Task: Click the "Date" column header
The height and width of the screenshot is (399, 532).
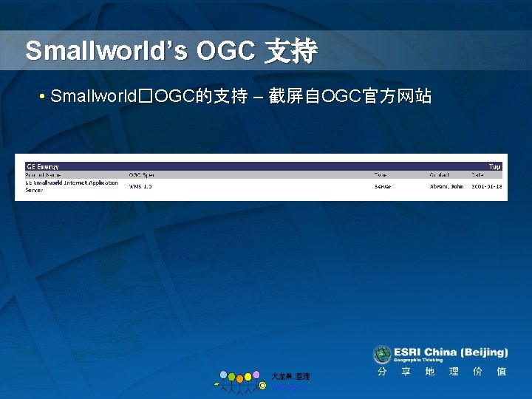Action: pyautogui.click(x=478, y=174)
